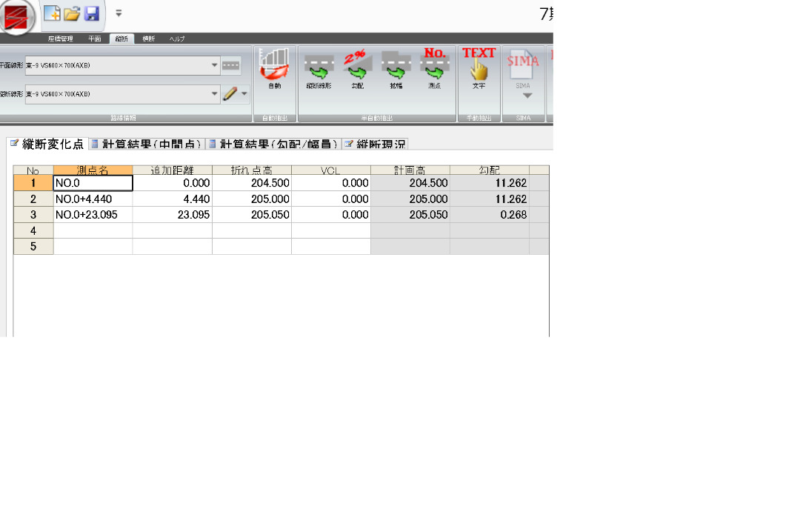Select the 勾配 2% gradient tool
Viewport: 800px width, 532px height.
pos(357,69)
